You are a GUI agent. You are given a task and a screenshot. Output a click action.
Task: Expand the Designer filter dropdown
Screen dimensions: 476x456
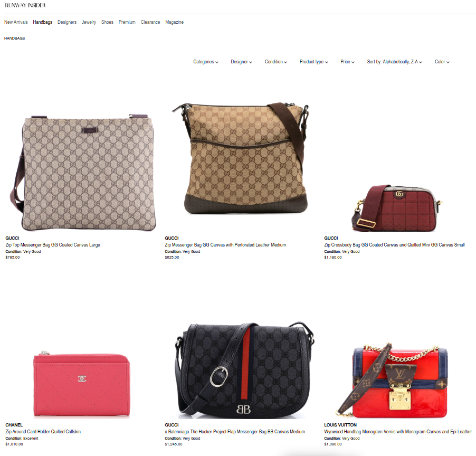click(x=241, y=62)
